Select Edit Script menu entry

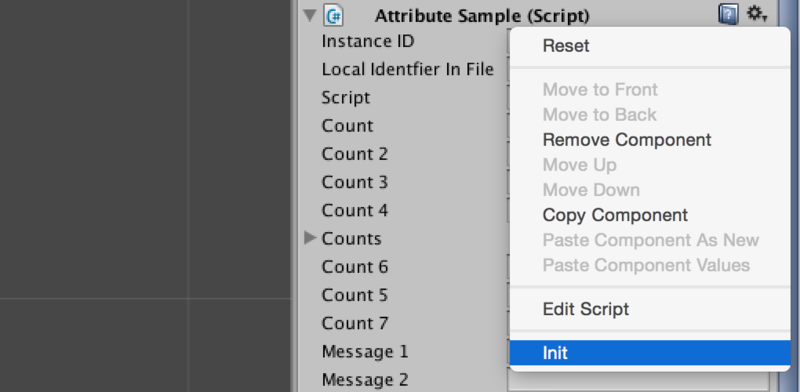pos(650,309)
